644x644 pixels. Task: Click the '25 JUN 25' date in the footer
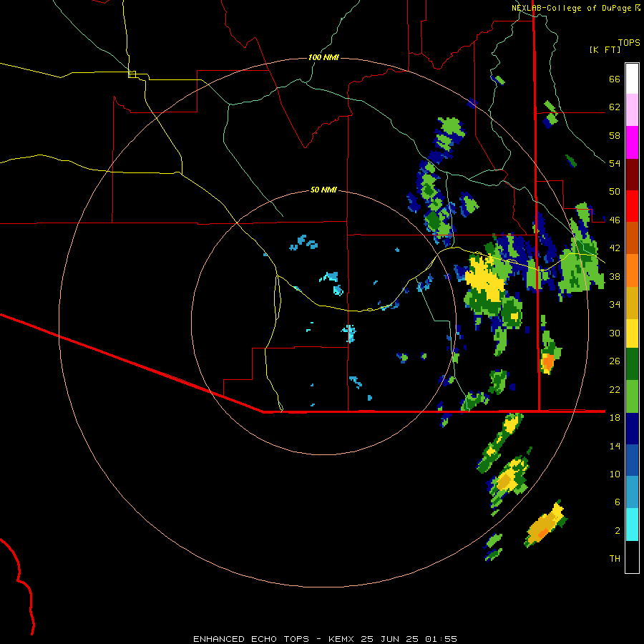390,639
